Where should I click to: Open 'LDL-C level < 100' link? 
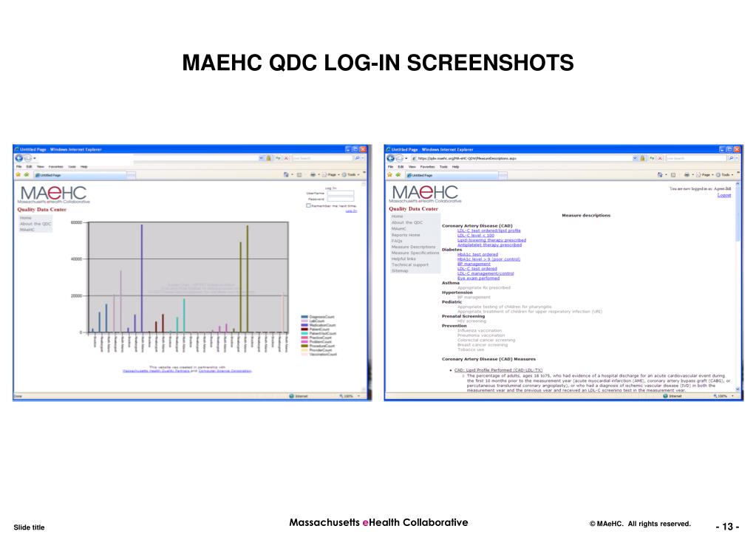[x=475, y=236]
